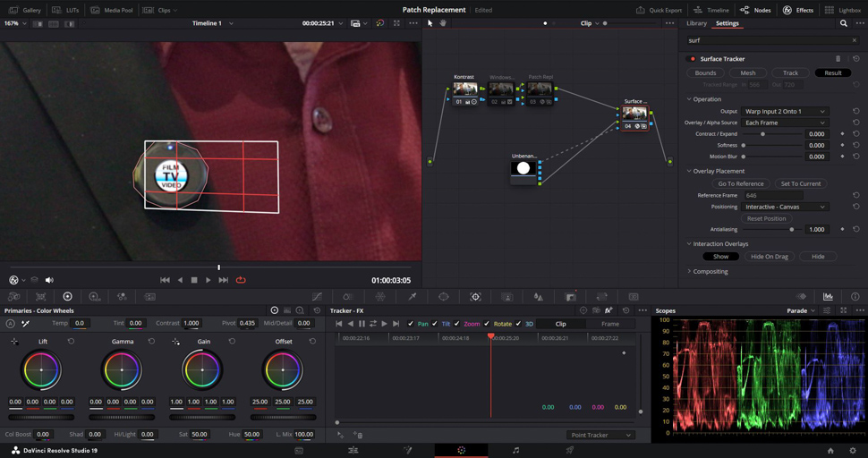Open the Positioning Interactive - Canvas dropdown
This screenshot has height=458, width=868.
pos(785,207)
